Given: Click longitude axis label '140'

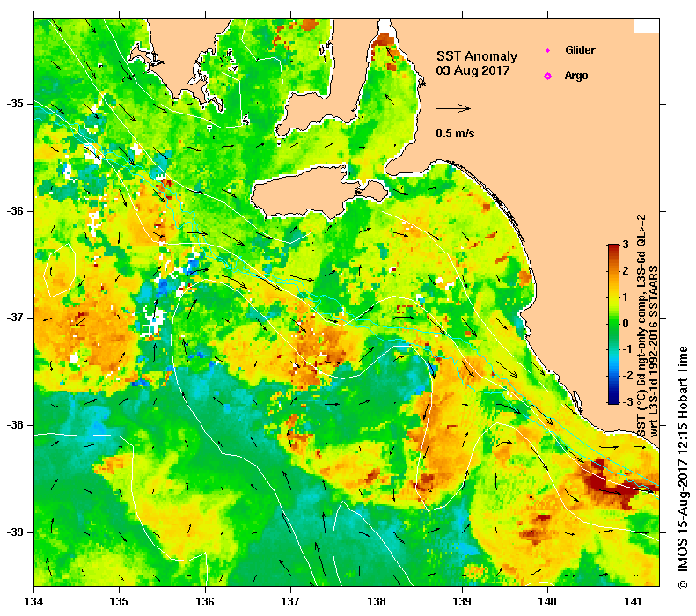Looking at the screenshot, I should [548, 602].
